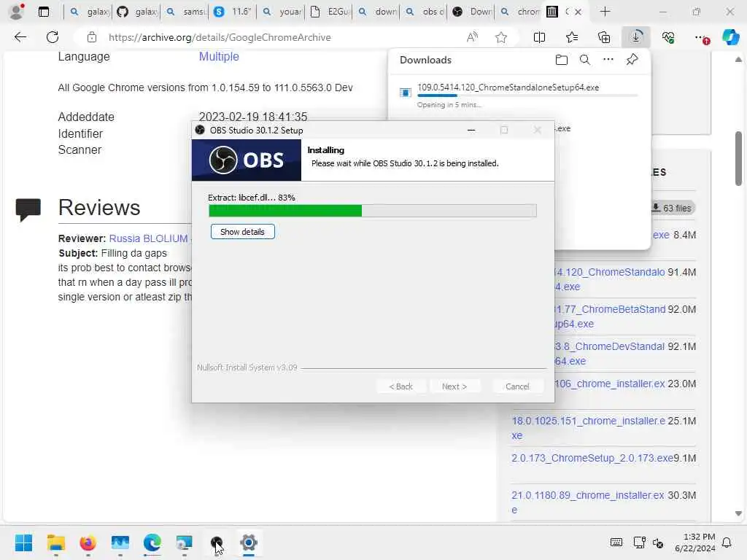Open the split screen icon
The width and height of the screenshot is (747, 560).
click(539, 37)
